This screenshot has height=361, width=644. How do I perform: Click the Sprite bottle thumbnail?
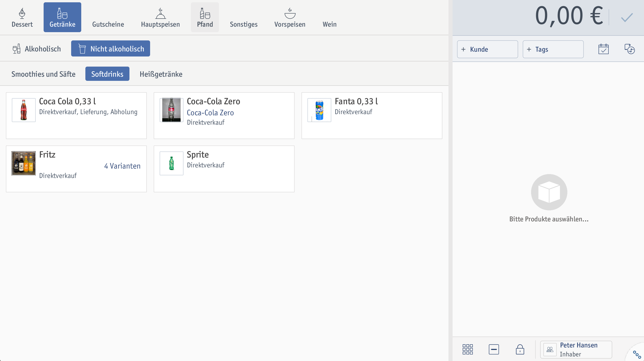coord(171,163)
